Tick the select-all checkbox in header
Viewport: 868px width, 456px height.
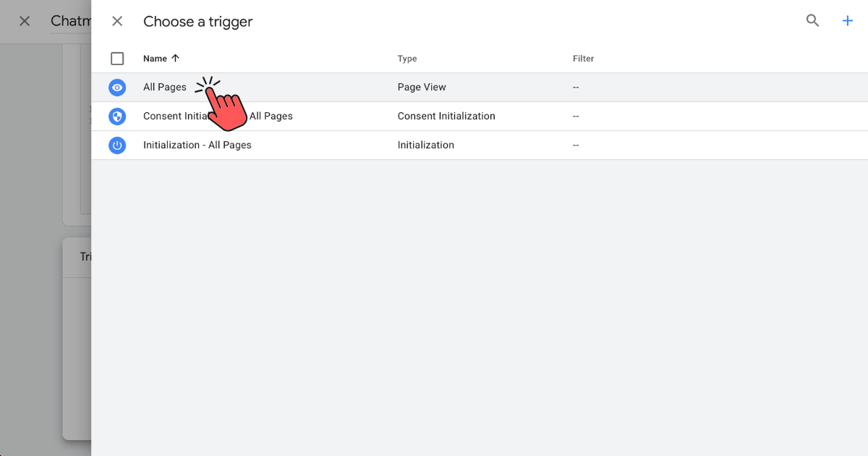117,59
